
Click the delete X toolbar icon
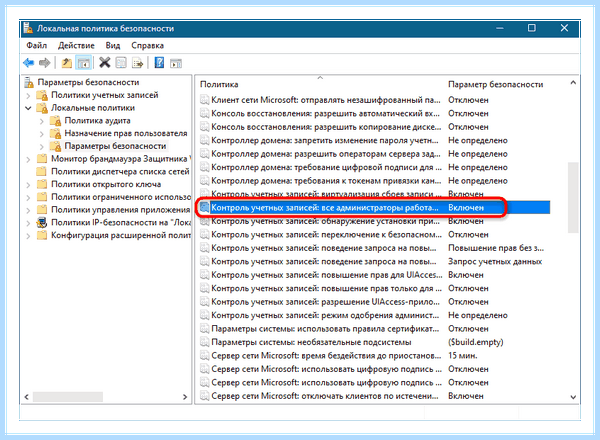(x=104, y=62)
